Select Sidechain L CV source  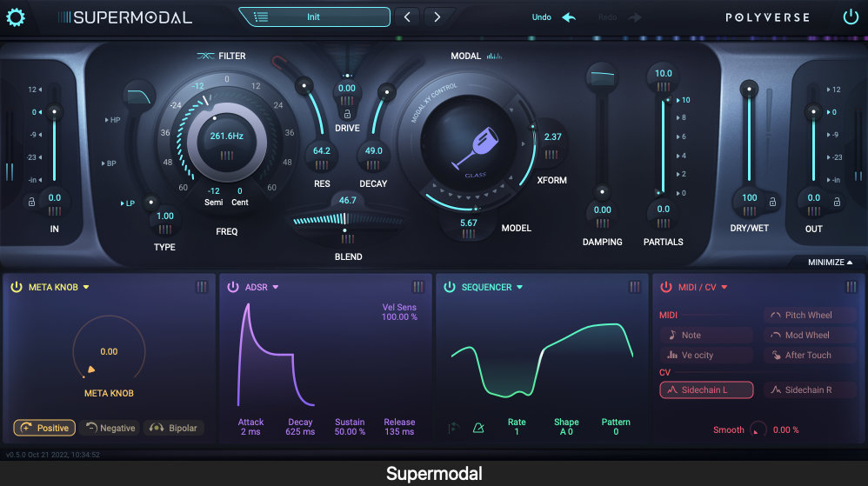tap(706, 389)
